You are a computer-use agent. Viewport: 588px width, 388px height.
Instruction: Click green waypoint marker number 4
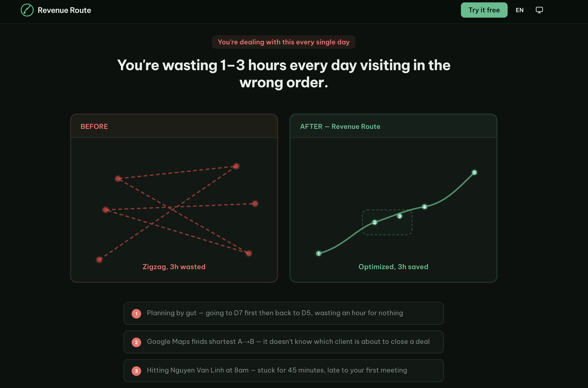point(424,207)
